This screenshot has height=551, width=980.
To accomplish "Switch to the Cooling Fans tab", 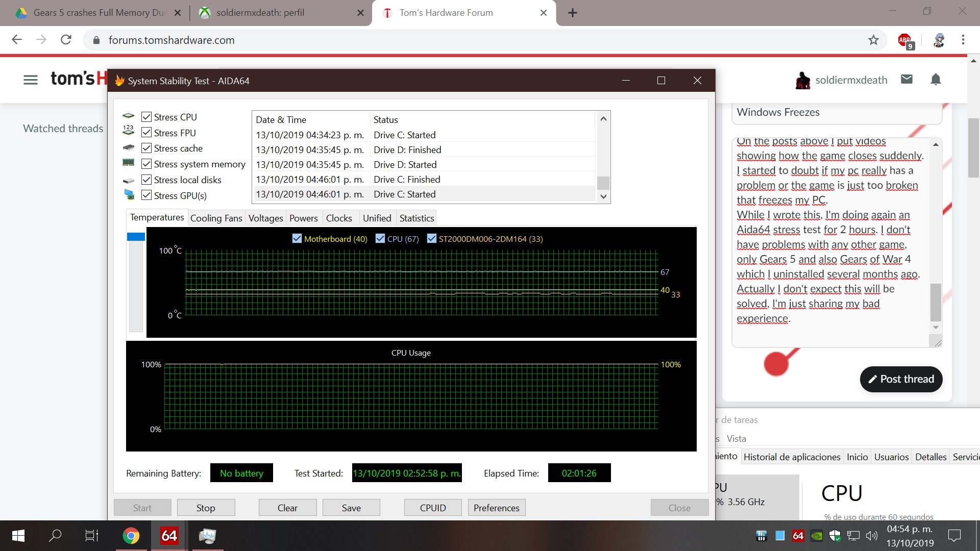I will pyautogui.click(x=216, y=218).
